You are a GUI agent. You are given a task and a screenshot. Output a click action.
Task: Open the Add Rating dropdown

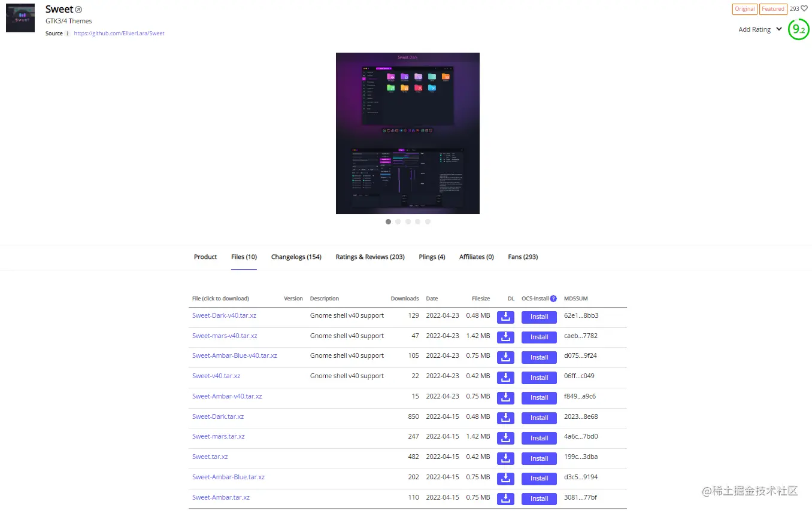click(760, 29)
